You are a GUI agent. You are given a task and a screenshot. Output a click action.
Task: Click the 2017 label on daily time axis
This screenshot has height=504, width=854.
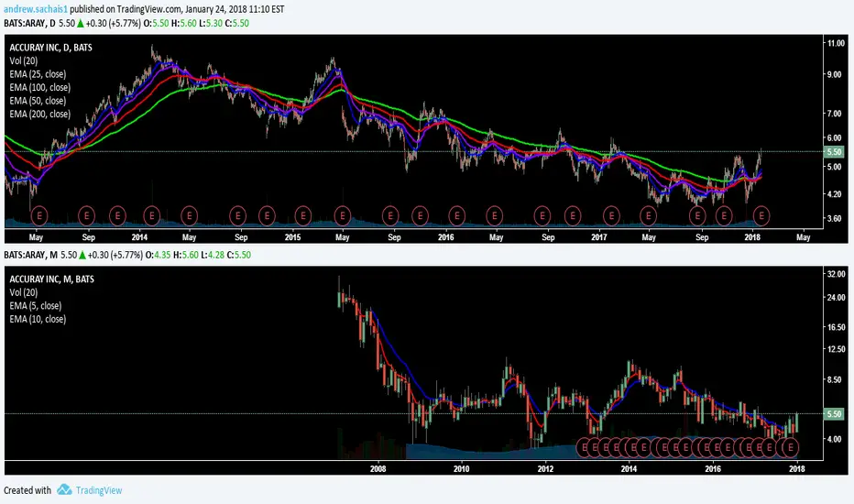[x=599, y=237]
